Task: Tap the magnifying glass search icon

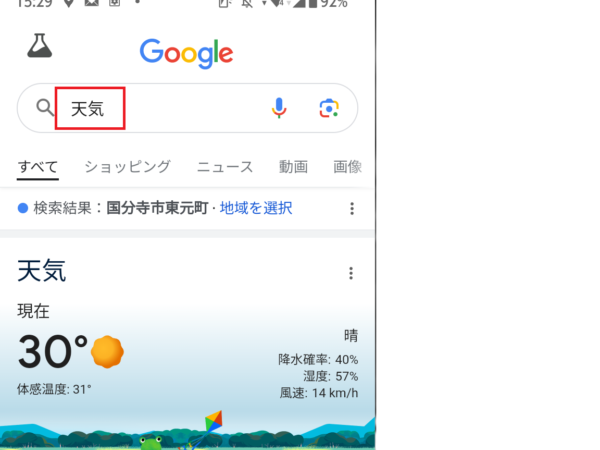Action: (x=45, y=108)
